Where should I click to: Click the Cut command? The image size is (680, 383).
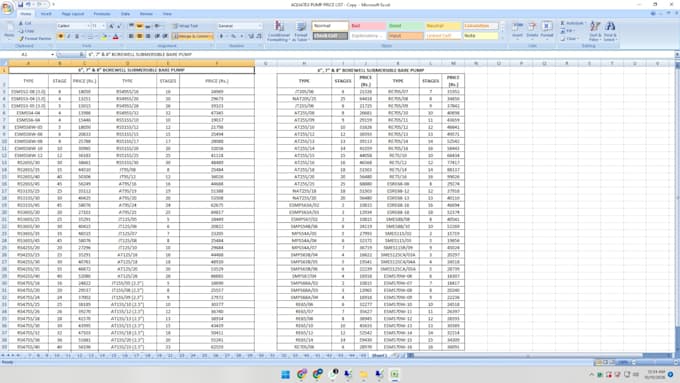(25, 23)
